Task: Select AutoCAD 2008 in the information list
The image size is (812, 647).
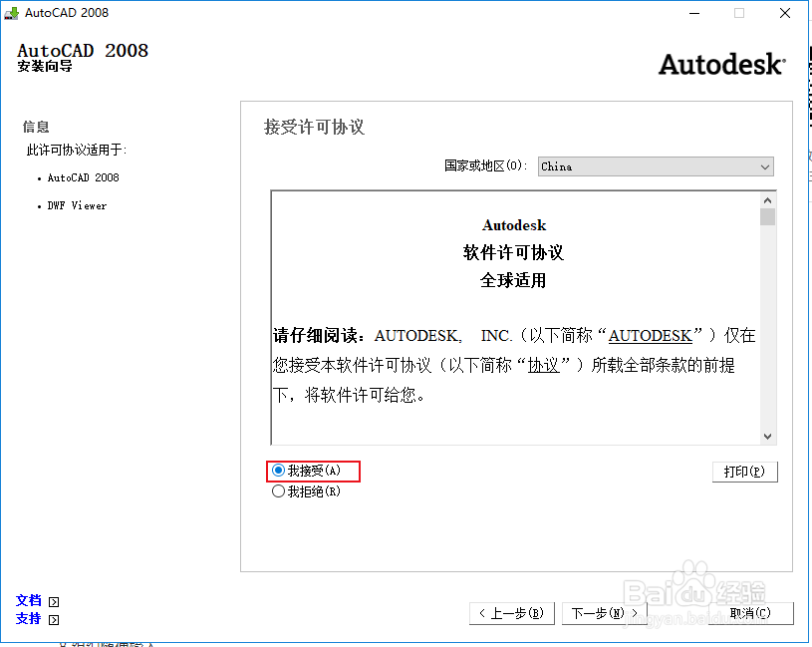Action: click(x=83, y=177)
